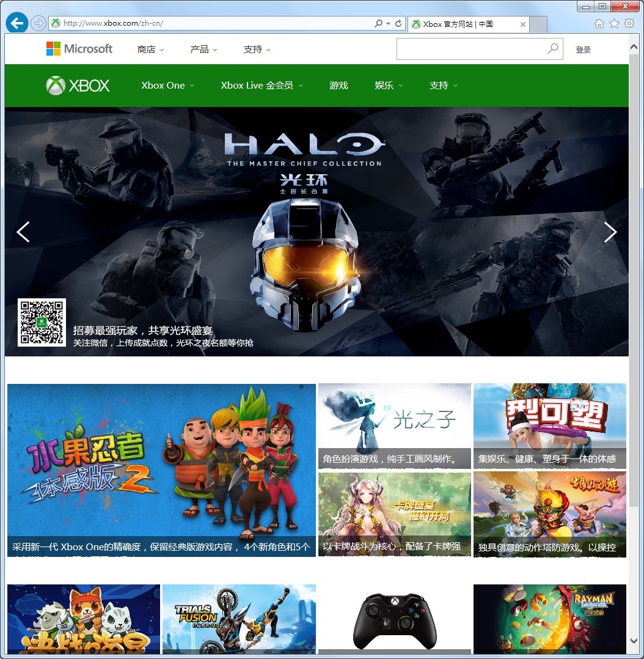This screenshot has width=644, height=659.
Task: Open the Trials Fusion game tile
Action: point(239,619)
